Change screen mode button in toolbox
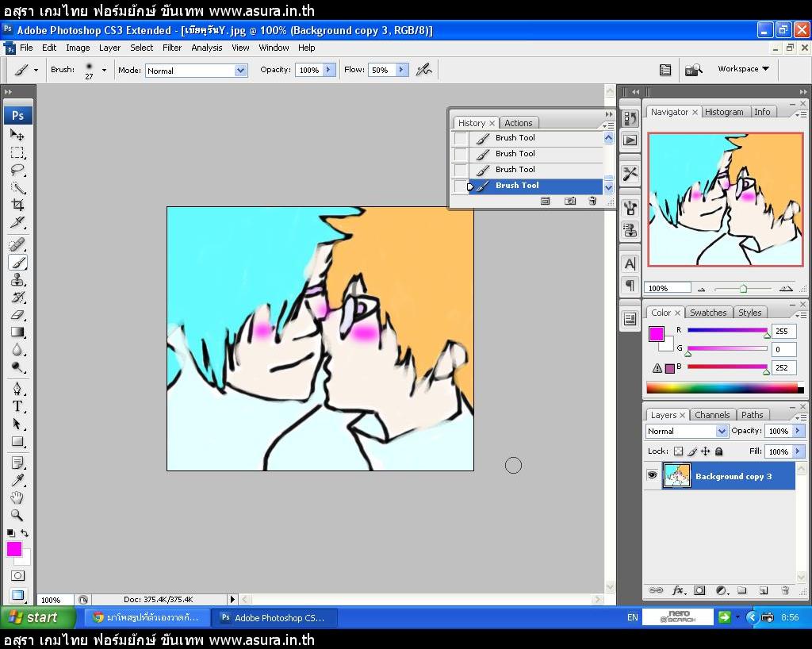 tap(17, 595)
